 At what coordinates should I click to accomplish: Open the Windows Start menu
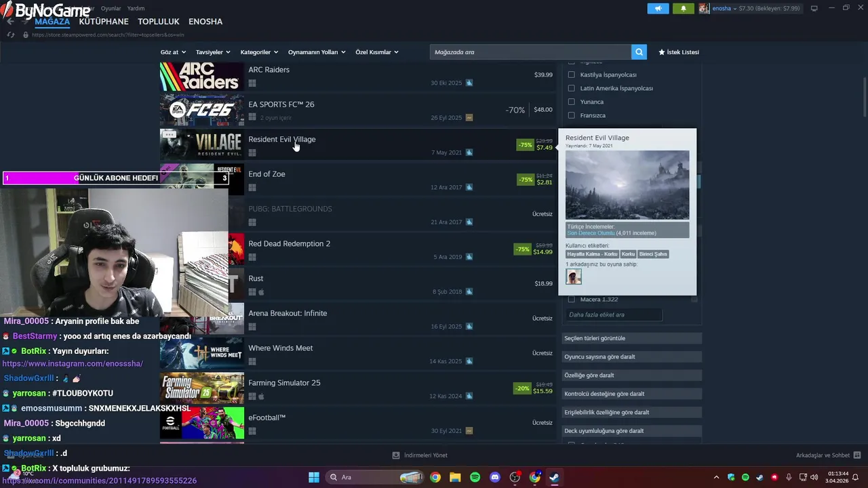click(314, 477)
